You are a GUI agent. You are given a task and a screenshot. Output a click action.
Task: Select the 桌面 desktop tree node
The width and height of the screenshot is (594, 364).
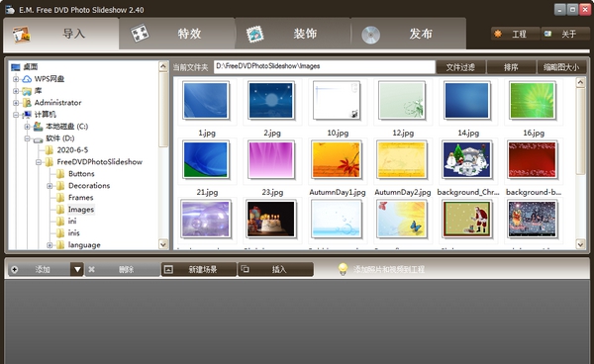click(31, 67)
